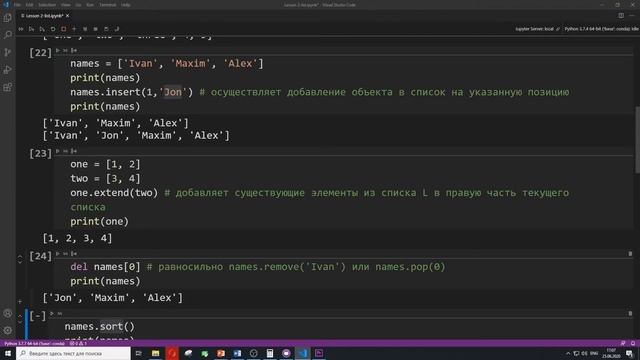Open the Selection menu
Viewport: 640px width, 360px height.
pyautogui.click(x=47, y=5)
